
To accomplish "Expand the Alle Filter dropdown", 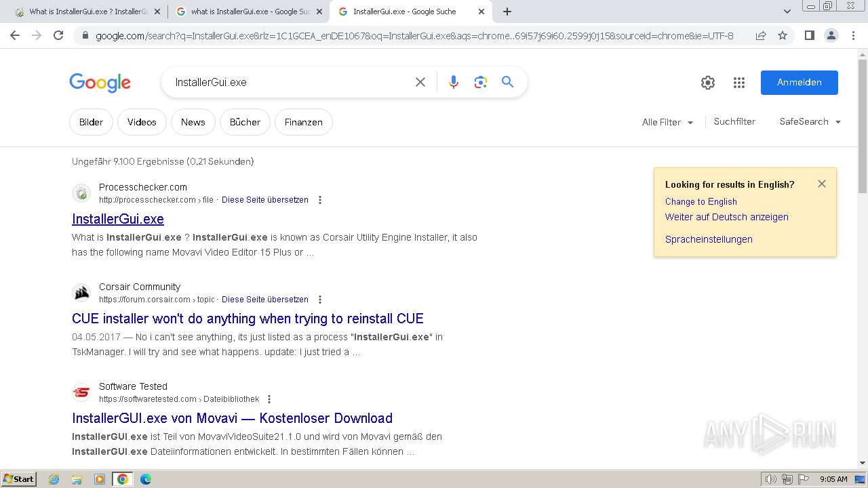I will coord(668,122).
